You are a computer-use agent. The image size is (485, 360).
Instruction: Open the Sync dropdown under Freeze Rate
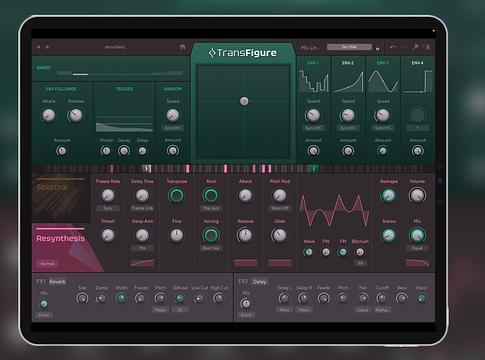point(108,208)
